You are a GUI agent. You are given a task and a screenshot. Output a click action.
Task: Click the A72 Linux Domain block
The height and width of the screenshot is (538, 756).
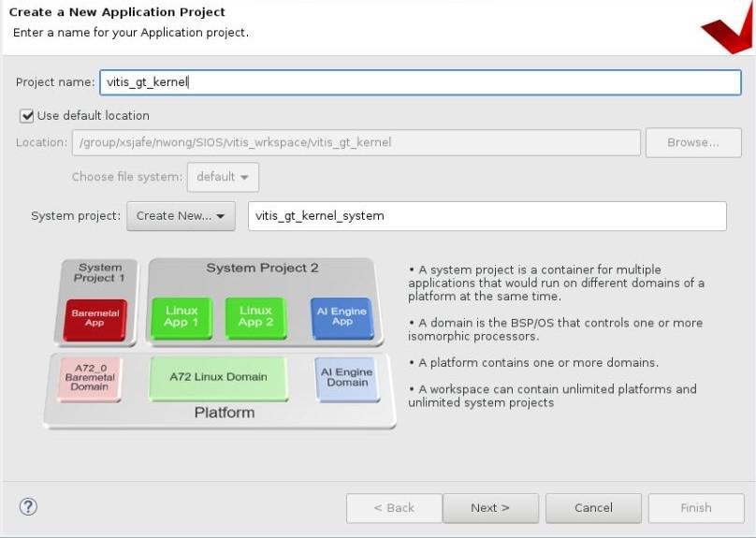pos(218,378)
